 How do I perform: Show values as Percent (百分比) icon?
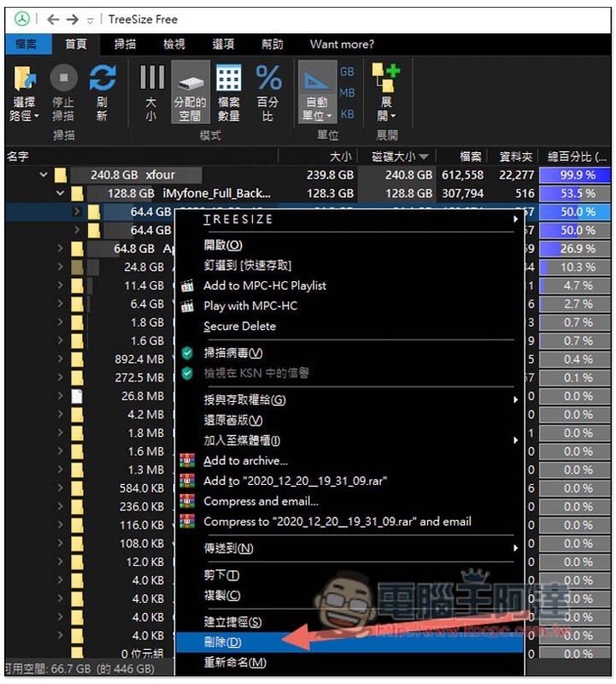(268, 78)
